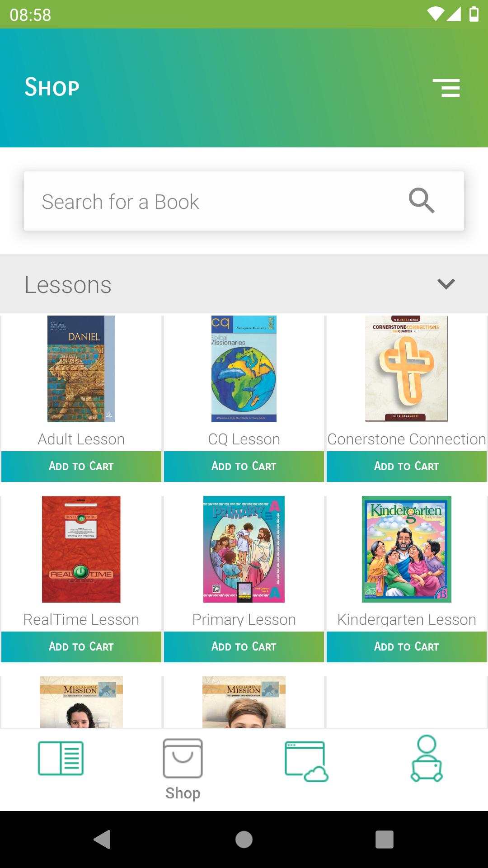Tap the Android back navigation icon
The height and width of the screenshot is (868, 488).
click(103, 840)
